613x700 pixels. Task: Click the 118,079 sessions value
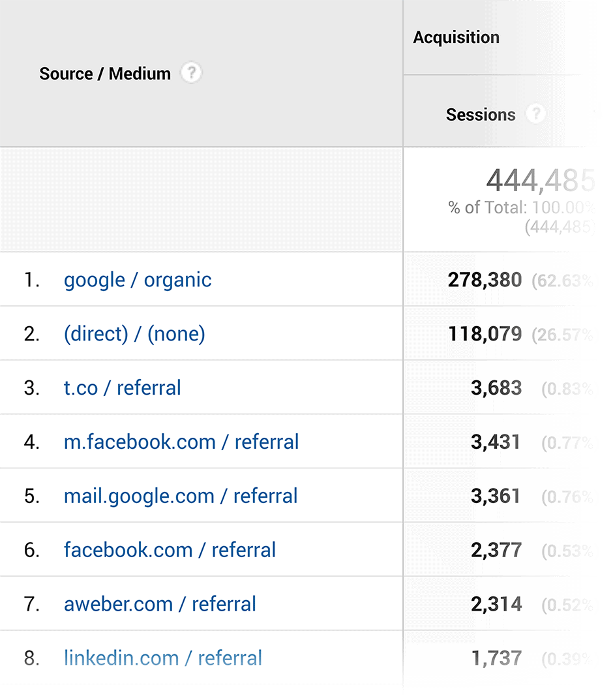(x=485, y=334)
